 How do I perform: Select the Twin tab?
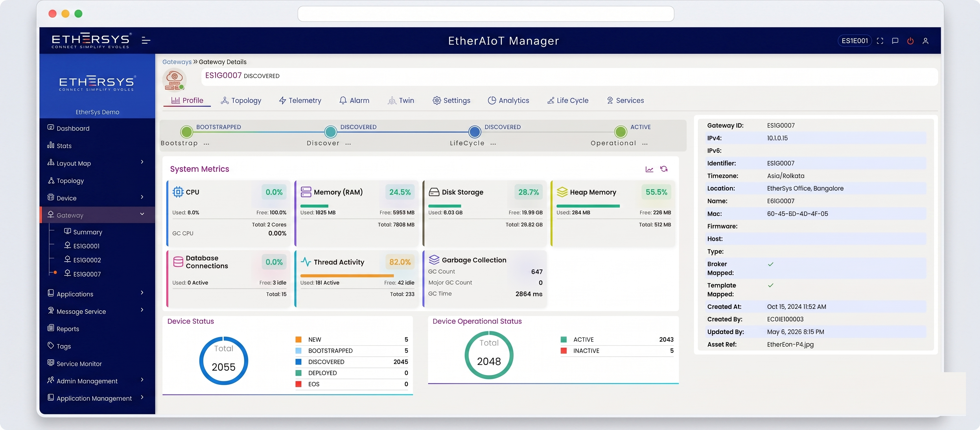click(x=401, y=100)
